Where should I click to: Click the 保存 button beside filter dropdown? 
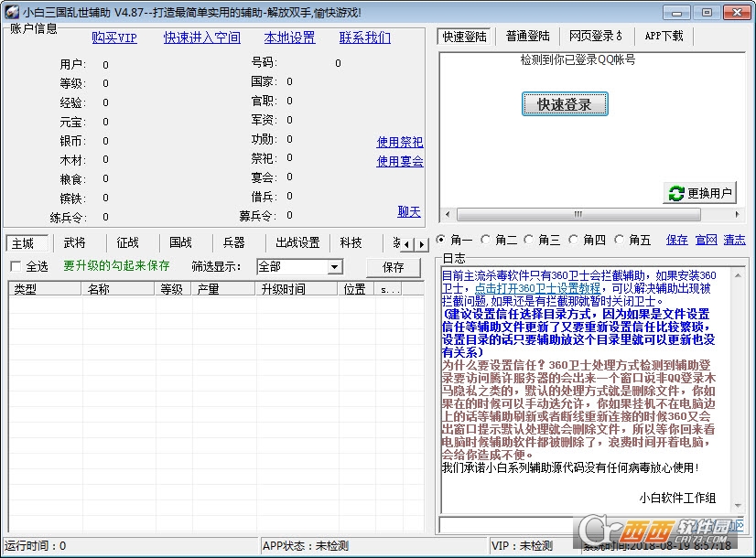pos(393,267)
